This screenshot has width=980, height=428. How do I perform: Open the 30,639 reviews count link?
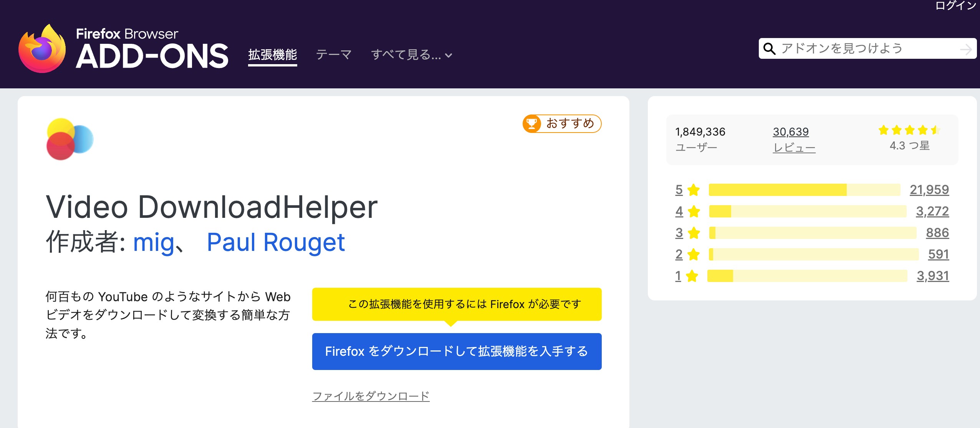coord(791,132)
